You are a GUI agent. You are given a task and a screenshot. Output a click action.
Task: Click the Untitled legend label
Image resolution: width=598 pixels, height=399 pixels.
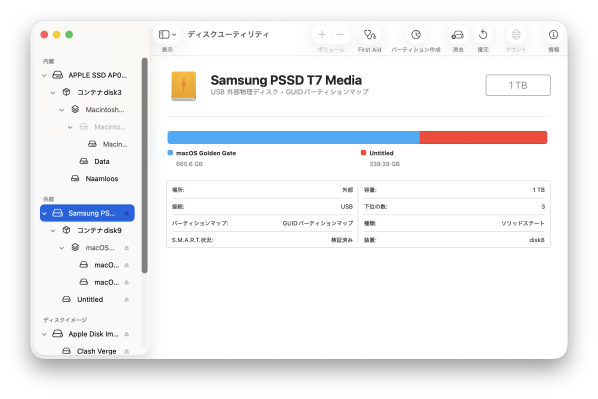coord(381,153)
